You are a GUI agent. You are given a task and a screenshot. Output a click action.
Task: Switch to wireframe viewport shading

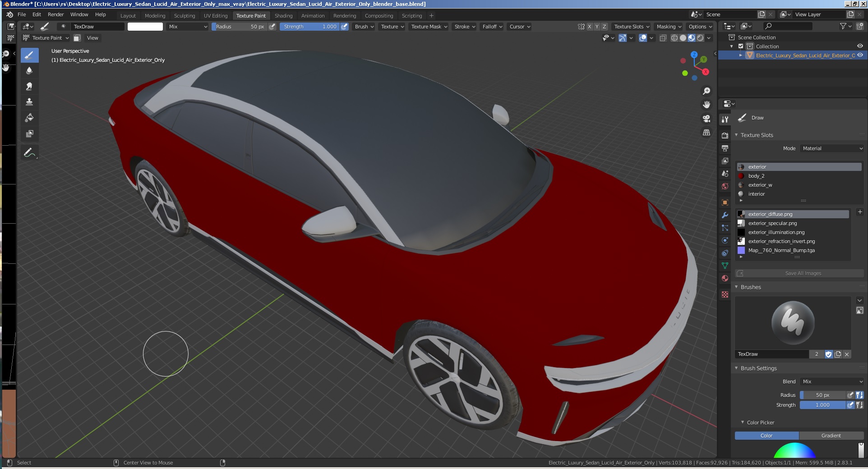[x=674, y=38]
